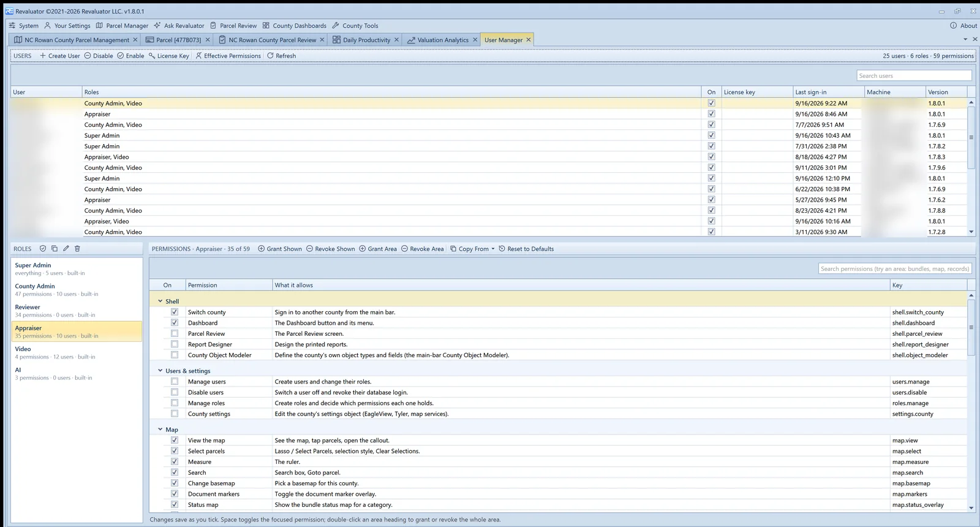Viewport: 980px width, 527px height.
Task: Toggle On checkbox for 7/7/2026 9:51 AM user
Action: (x=711, y=124)
